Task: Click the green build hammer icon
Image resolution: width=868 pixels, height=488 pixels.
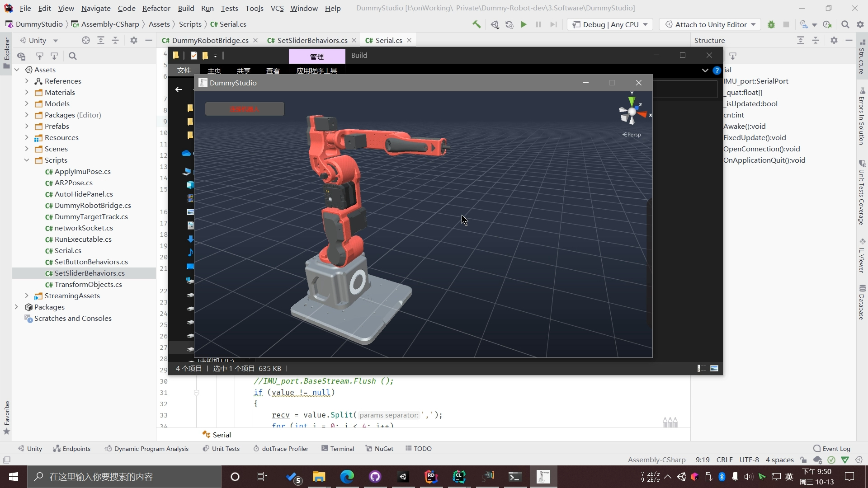Action: point(476,24)
